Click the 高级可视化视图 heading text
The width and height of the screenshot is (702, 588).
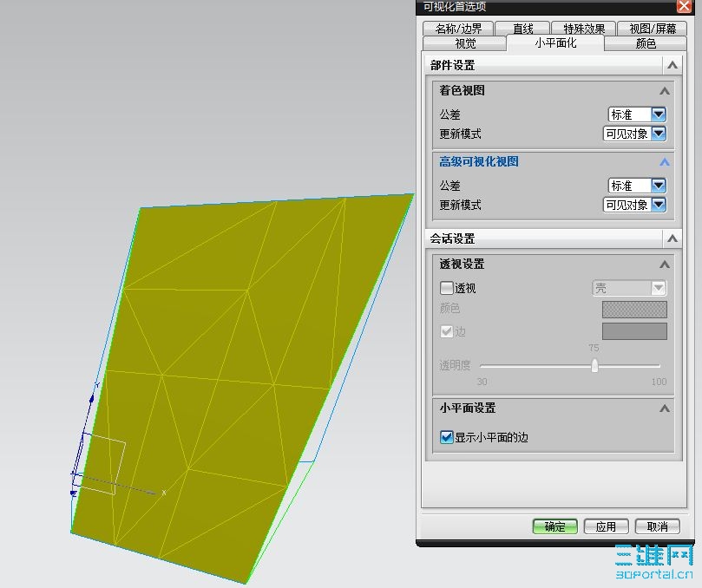(479, 162)
